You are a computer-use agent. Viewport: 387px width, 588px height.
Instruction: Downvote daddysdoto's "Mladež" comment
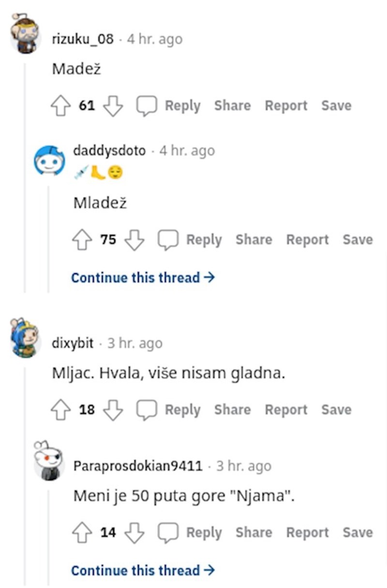pos(134,240)
